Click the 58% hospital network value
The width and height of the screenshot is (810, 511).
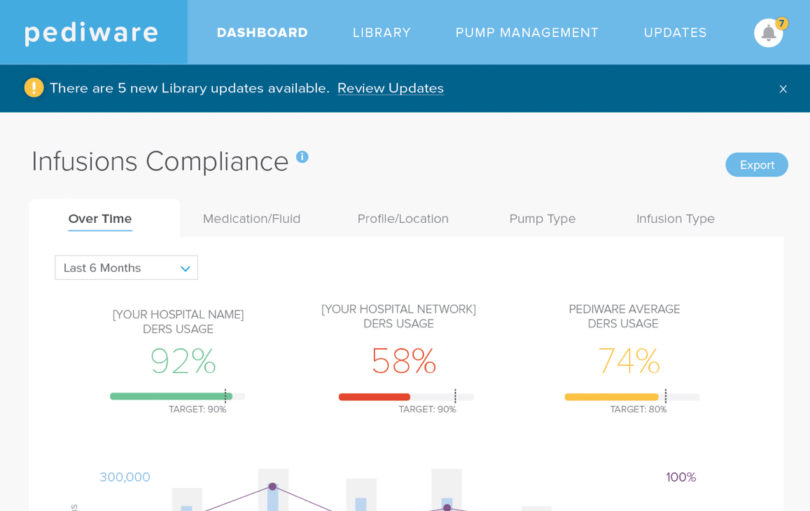point(403,361)
